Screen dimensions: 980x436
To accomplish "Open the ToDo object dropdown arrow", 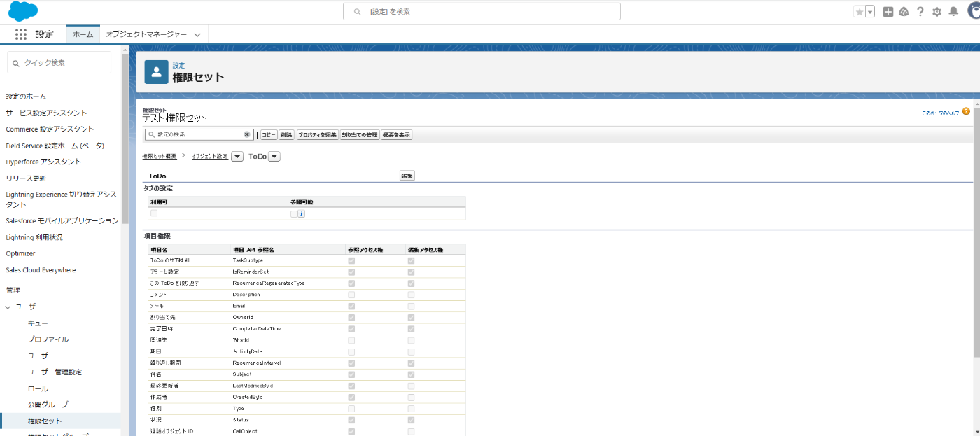I will click(x=274, y=157).
